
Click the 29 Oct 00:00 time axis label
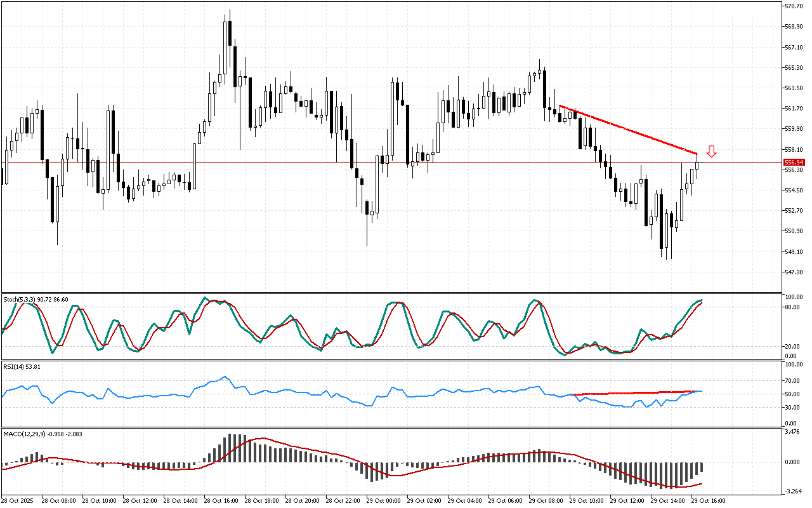point(386,501)
